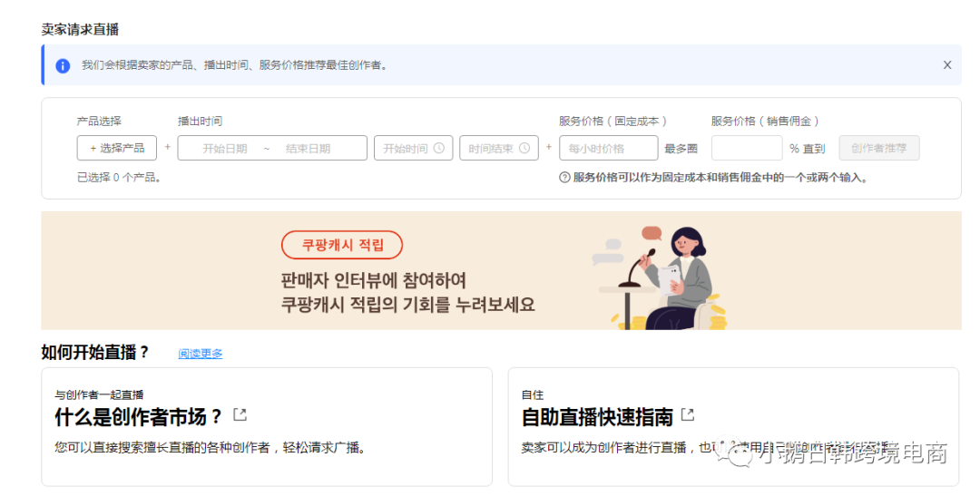This screenshot has width=980, height=496.
Task: Click the '产品选择' label
Action: pyautogui.click(x=99, y=122)
